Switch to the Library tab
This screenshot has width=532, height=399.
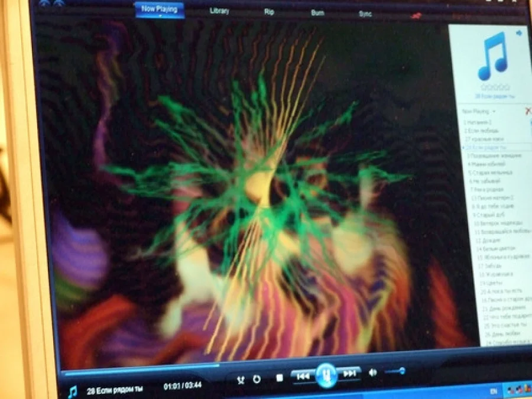point(219,11)
